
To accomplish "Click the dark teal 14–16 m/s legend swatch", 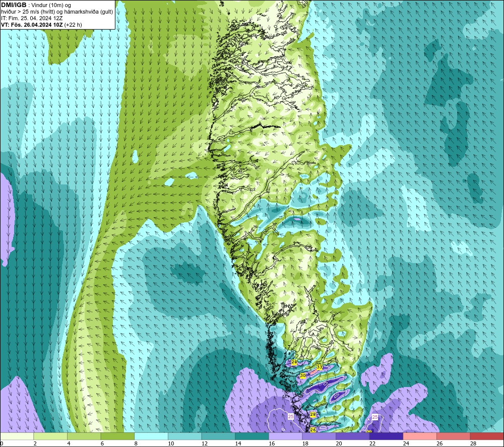I will 252,436.
